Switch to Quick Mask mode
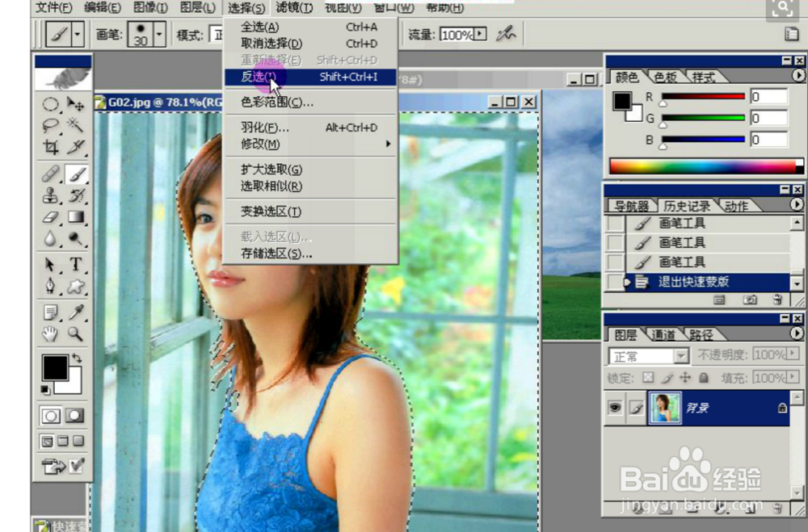The image size is (808, 532). 74,416
